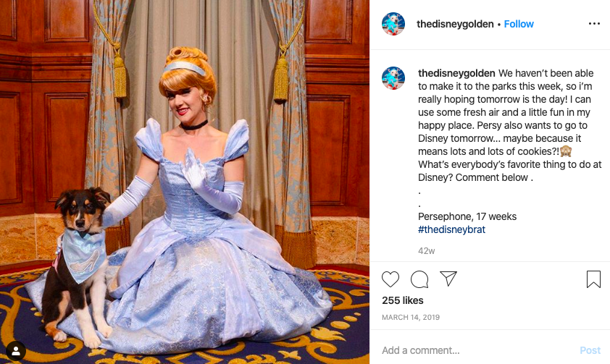The height and width of the screenshot is (364, 610).
Task: Open thedisneygolden username in caption
Action: (456, 73)
